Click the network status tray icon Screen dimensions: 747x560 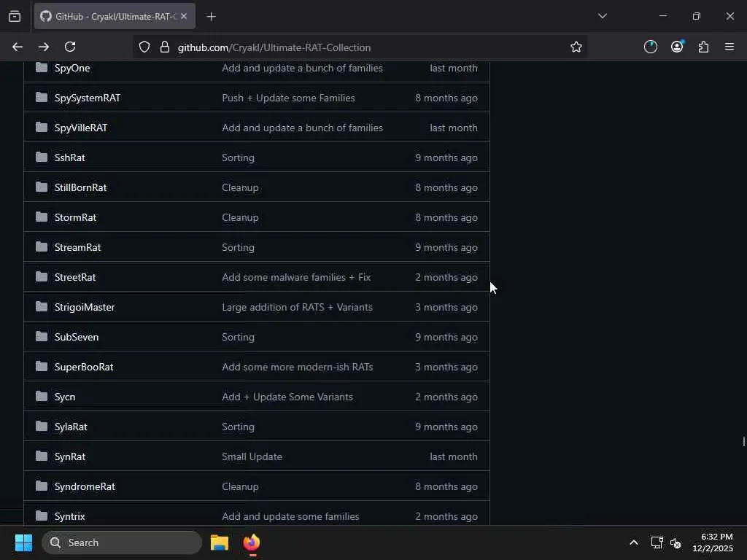click(x=657, y=542)
